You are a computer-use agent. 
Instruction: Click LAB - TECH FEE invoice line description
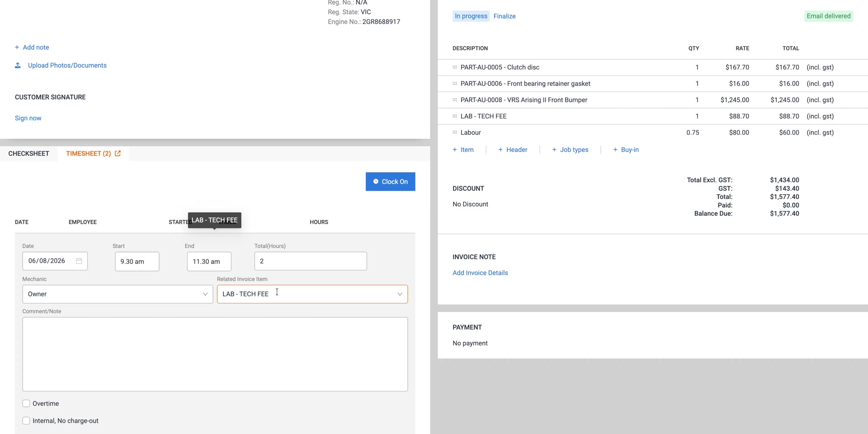point(484,116)
